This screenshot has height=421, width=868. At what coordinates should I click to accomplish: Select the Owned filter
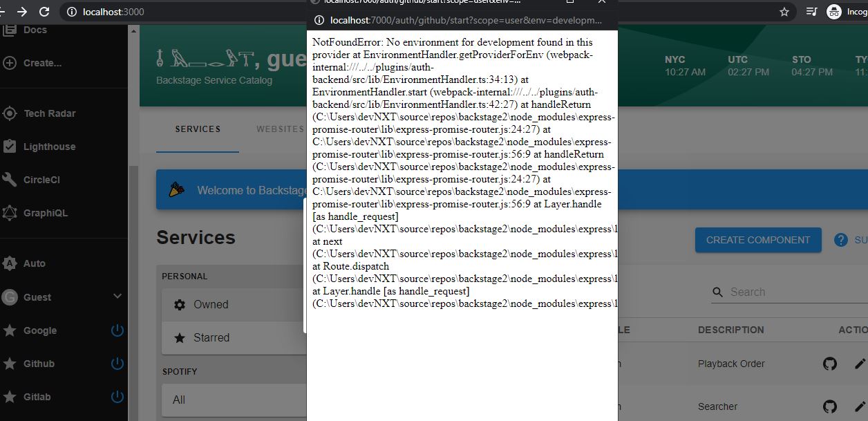(234, 305)
